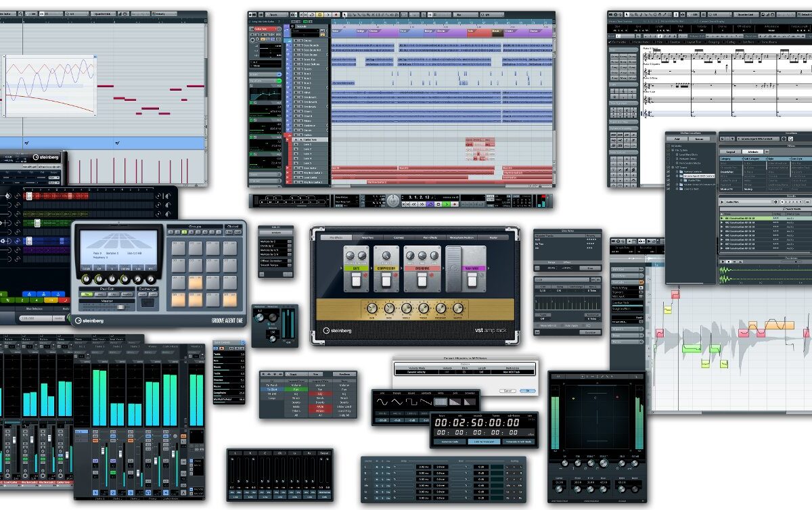Toggle the Compressor pedal footswitch
This screenshot has width=812, height=510.
click(x=386, y=279)
